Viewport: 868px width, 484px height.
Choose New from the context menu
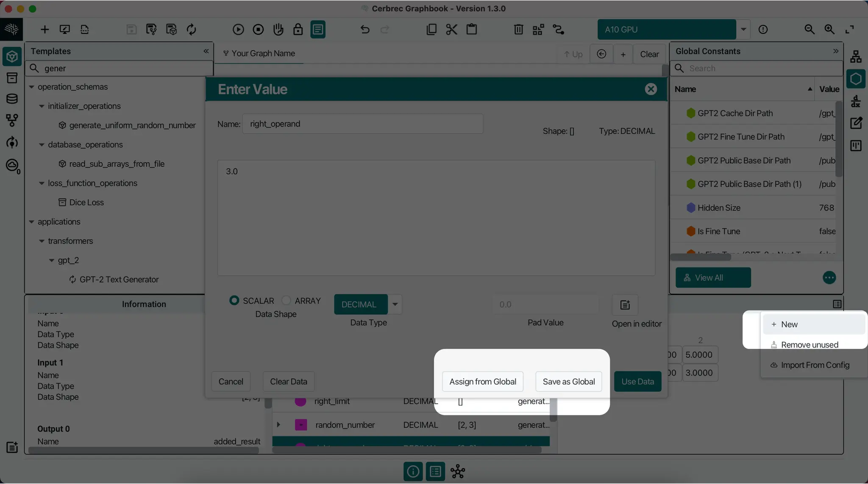click(789, 324)
